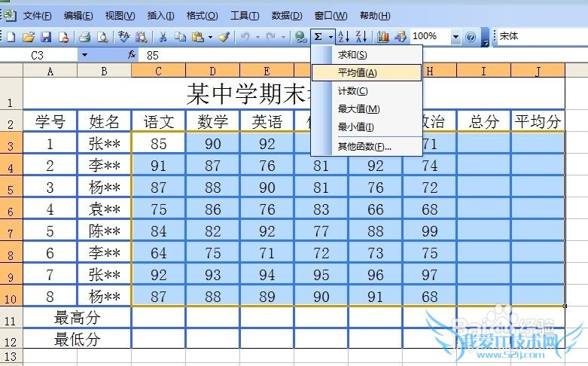
Task: Toggle the Drawing toolbar icon
Action: pos(400,37)
